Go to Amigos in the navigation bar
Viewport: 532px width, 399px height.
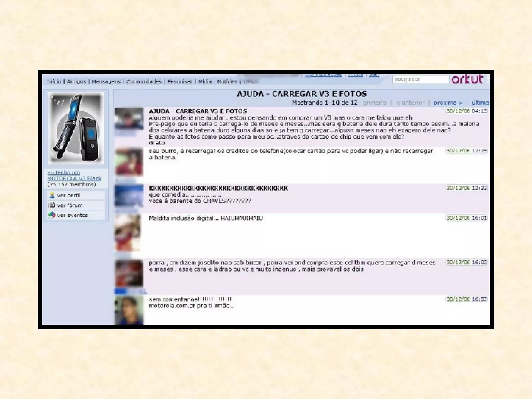pyautogui.click(x=76, y=82)
